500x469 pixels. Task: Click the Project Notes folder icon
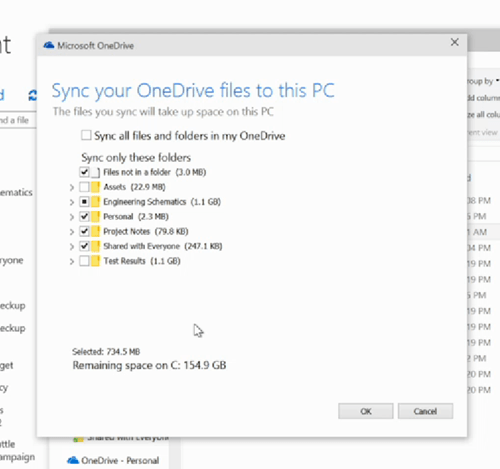click(x=95, y=231)
